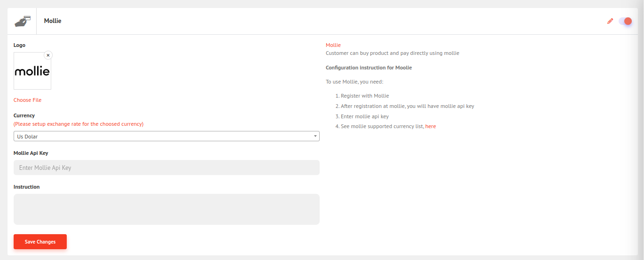Click the Save Changes button
This screenshot has height=260, width=644.
pos(40,242)
